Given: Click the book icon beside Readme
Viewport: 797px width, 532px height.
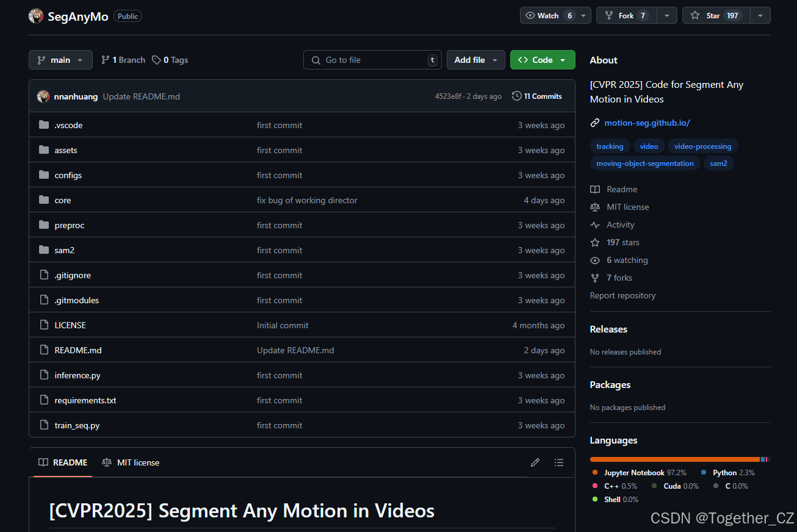Looking at the screenshot, I should pos(595,190).
